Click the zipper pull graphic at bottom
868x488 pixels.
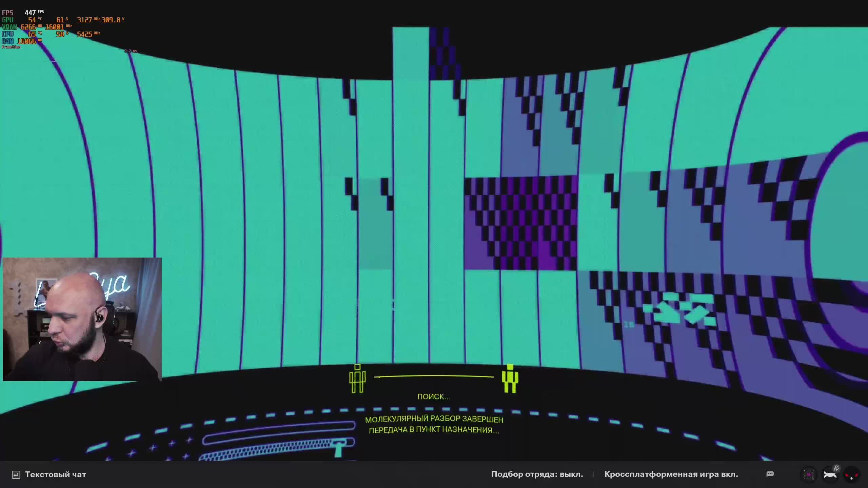(339, 447)
